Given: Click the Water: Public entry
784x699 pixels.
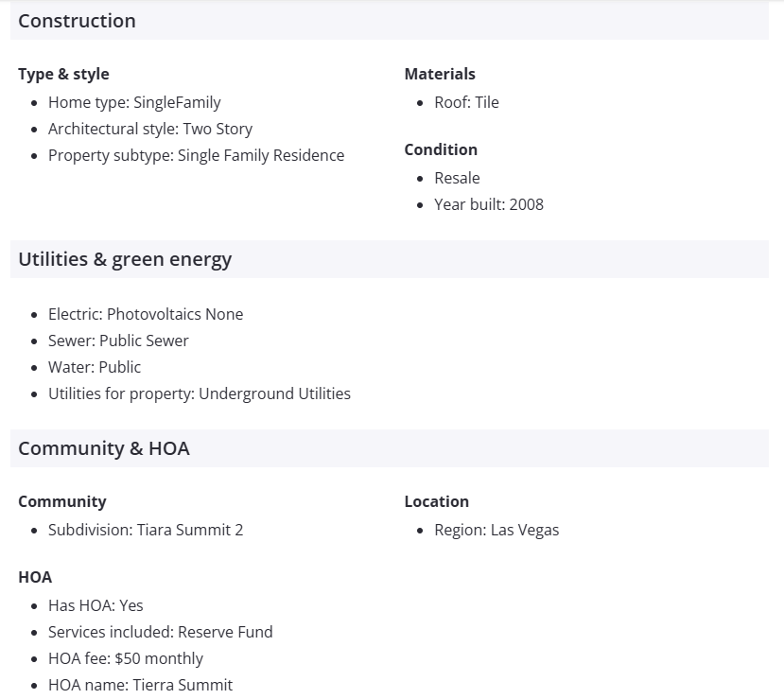Looking at the screenshot, I should click(95, 367).
